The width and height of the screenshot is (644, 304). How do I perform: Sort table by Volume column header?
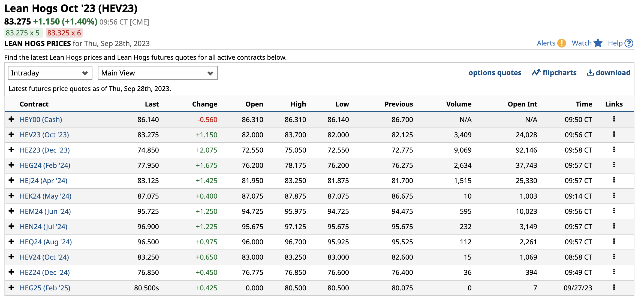[459, 104]
